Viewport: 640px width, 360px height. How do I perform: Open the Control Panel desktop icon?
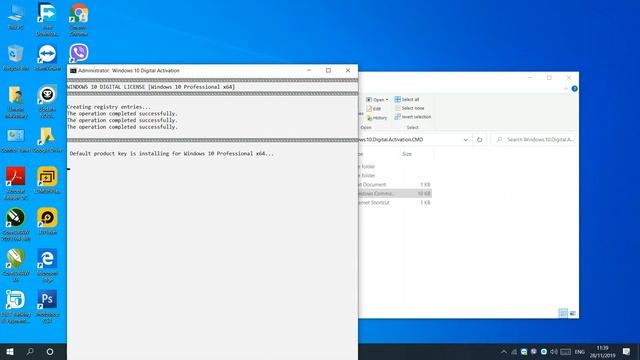[16, 141]
